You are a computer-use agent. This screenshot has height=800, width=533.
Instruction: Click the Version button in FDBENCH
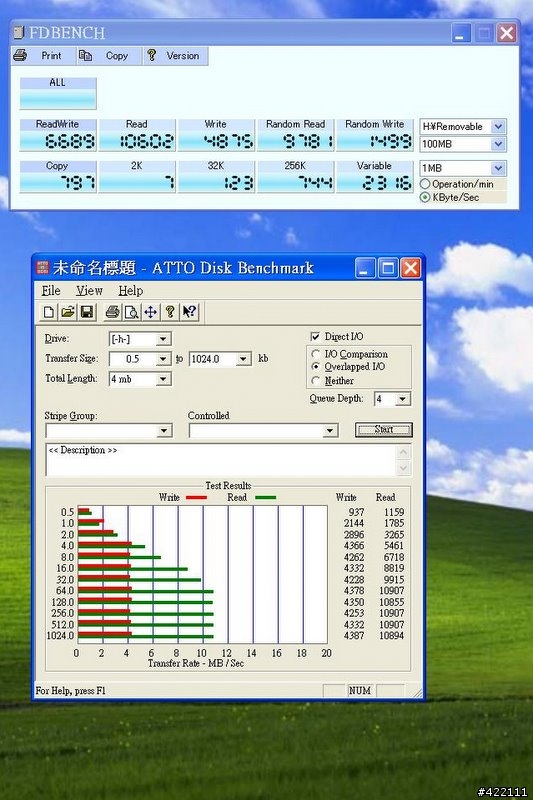175,56
